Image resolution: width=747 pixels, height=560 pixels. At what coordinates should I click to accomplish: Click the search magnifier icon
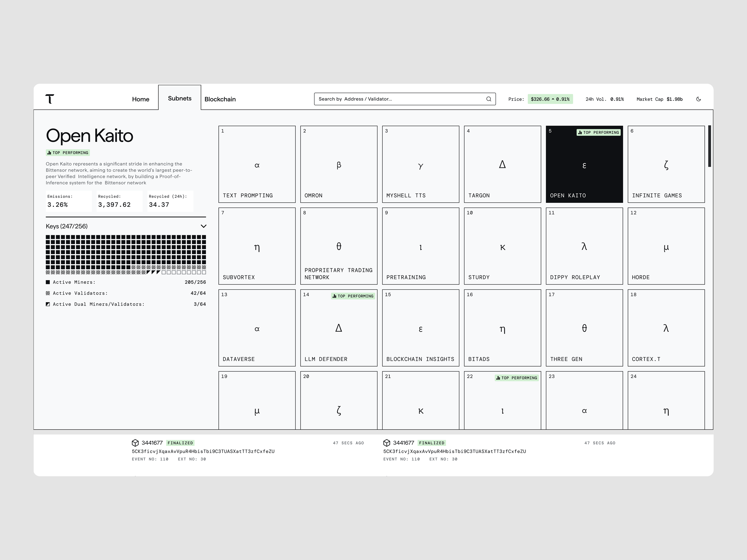point(488,99)
